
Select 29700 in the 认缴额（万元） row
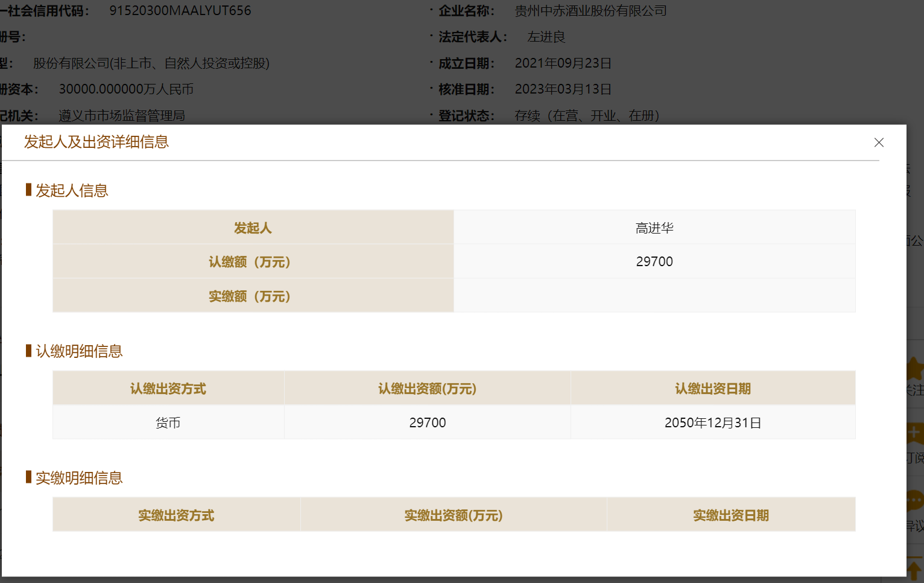[654, 261]
